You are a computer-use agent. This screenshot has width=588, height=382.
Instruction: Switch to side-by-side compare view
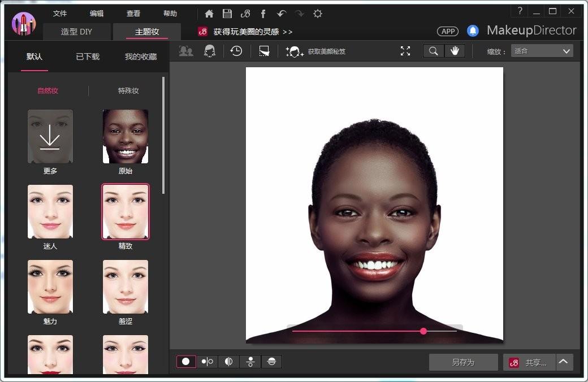click(207, 362)
